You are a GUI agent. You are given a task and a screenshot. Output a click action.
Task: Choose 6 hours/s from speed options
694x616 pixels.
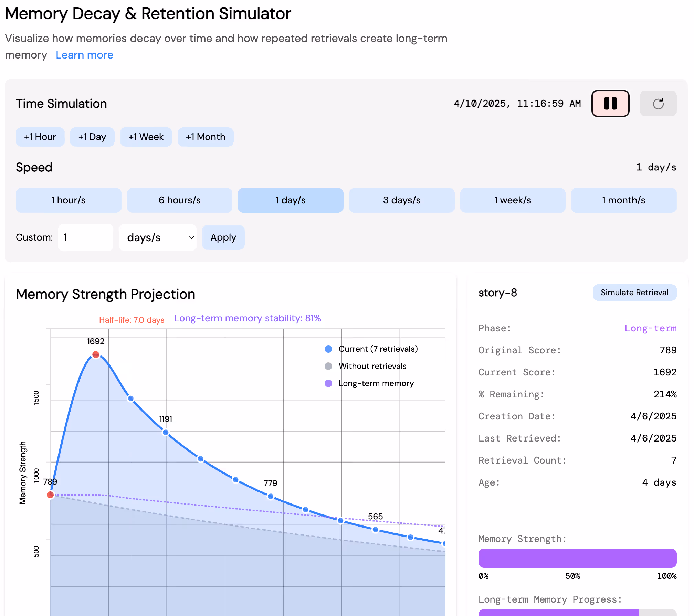179,200
